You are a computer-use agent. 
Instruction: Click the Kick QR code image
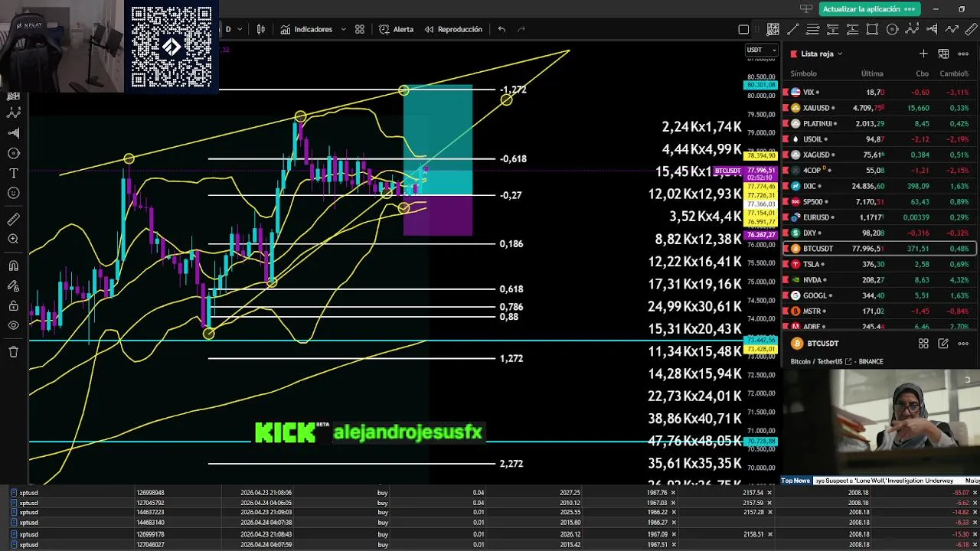click(171, 47)
